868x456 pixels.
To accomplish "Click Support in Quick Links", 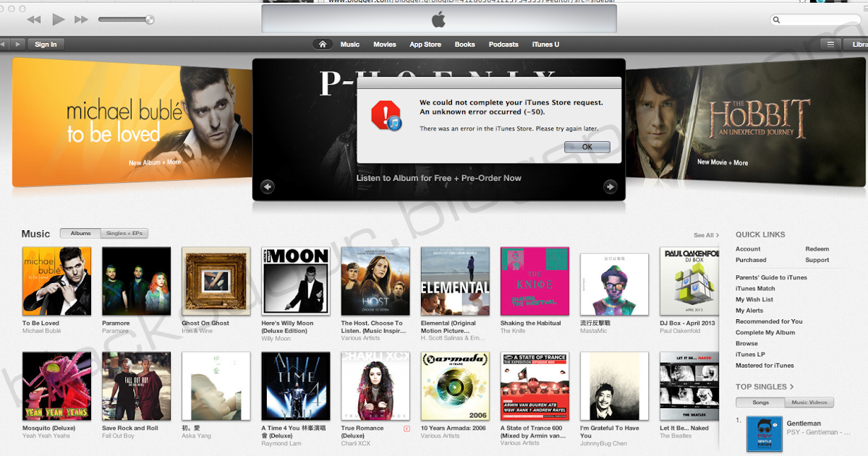I will (817, 260).
